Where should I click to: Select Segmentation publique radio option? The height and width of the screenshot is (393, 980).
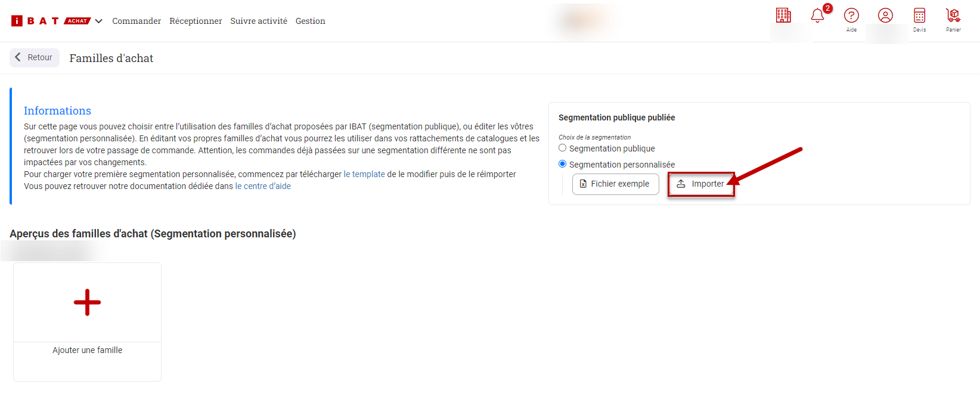(x=563, y=148)
